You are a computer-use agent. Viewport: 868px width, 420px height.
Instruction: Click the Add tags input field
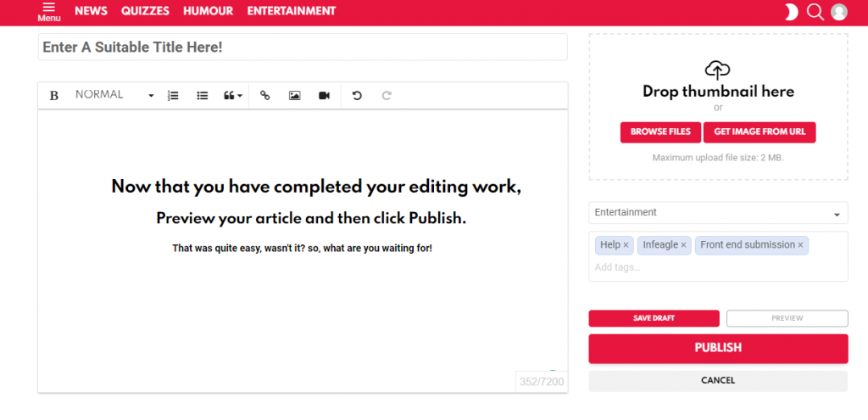tap(718, 267)
